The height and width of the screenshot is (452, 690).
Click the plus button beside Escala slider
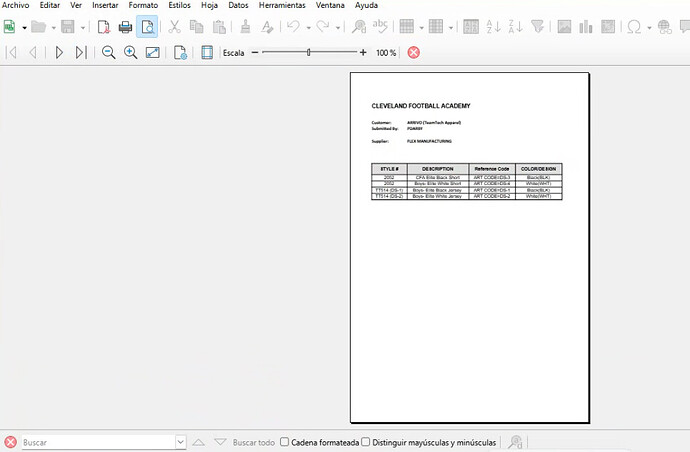[x=362, y=52]
